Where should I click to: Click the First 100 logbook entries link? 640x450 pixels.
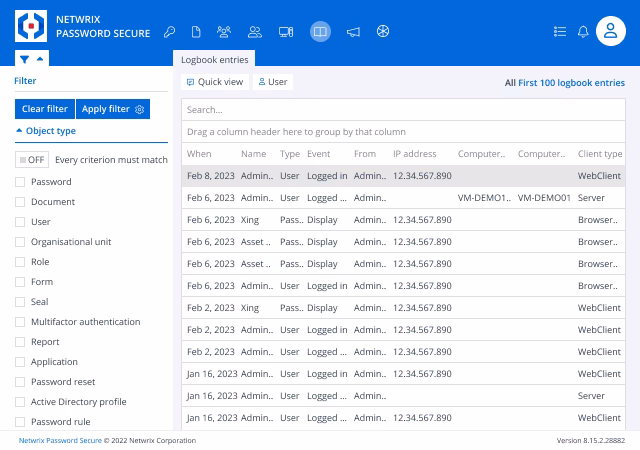coord(571,83)
